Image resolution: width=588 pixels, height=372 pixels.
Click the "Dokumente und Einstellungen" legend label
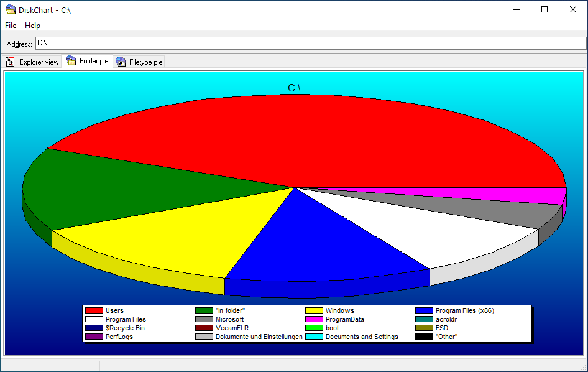(259, 337)
